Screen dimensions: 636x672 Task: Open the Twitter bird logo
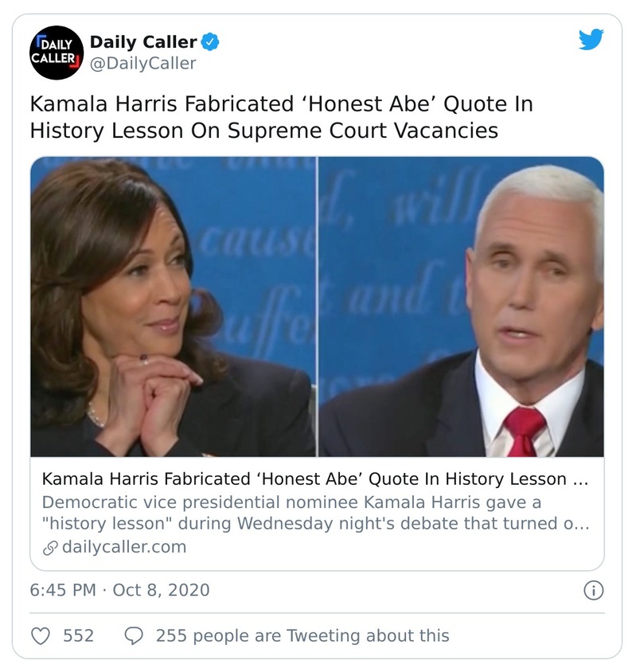pyautogui.click(x=590, y=40)
